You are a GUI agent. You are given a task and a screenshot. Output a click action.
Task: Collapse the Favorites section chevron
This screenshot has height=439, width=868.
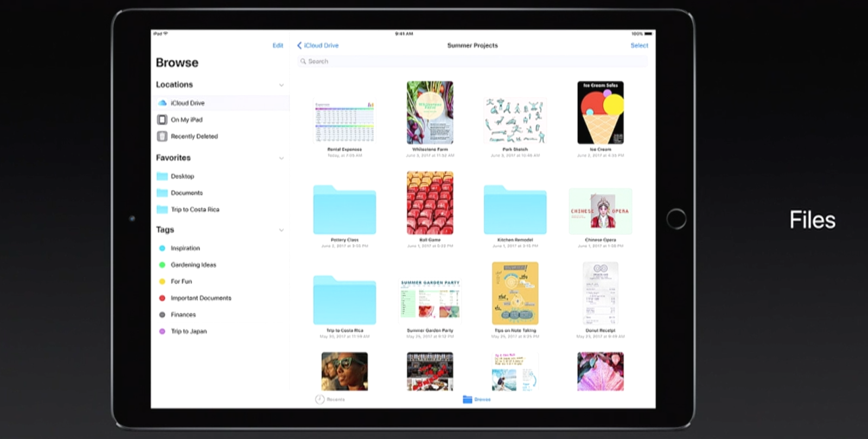point(281,158)
